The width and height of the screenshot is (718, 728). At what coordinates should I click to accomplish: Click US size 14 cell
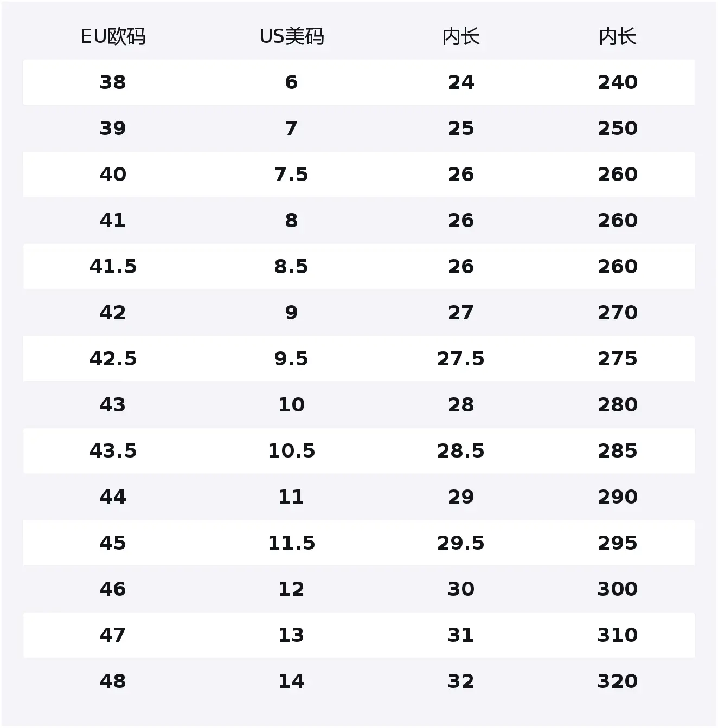point(292,681)
